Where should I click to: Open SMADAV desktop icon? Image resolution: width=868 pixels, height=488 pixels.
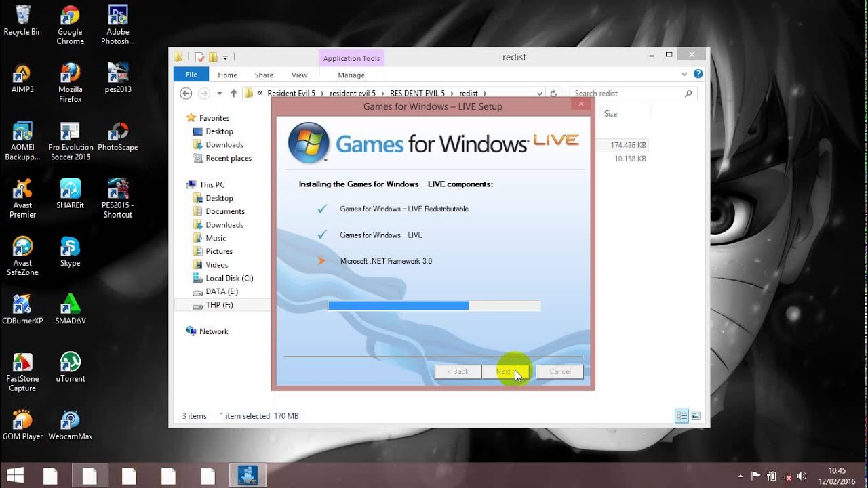(x=70, y=309)
